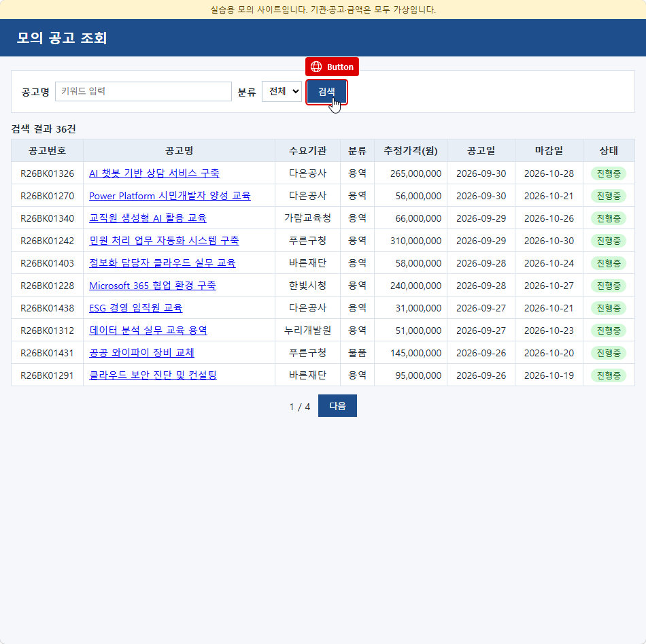
Task: Focus the 키워드 입력 keyword field
Action: click(143, 91)
